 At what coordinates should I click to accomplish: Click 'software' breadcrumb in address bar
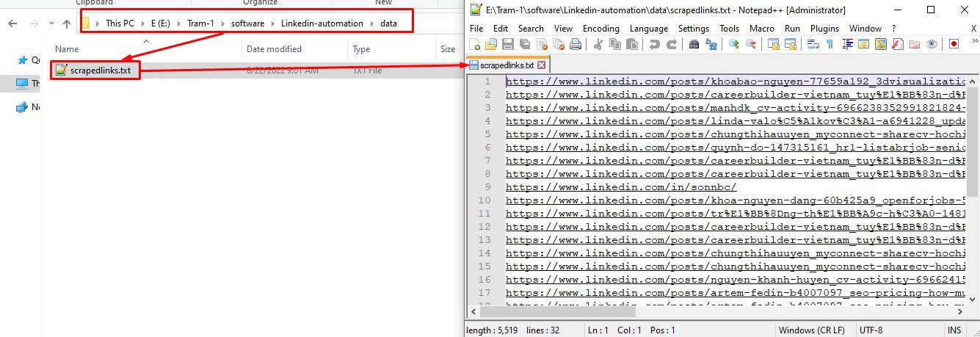pos(248,23)
